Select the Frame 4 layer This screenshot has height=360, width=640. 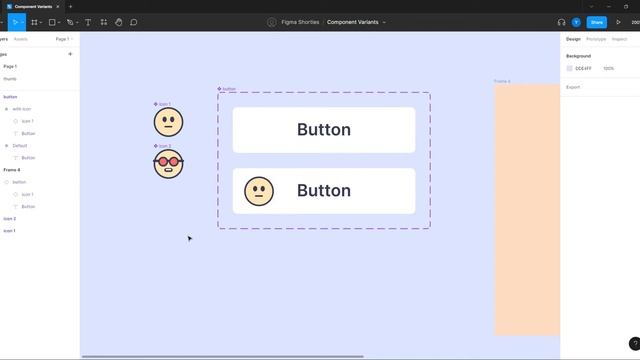tap(12, 170)
